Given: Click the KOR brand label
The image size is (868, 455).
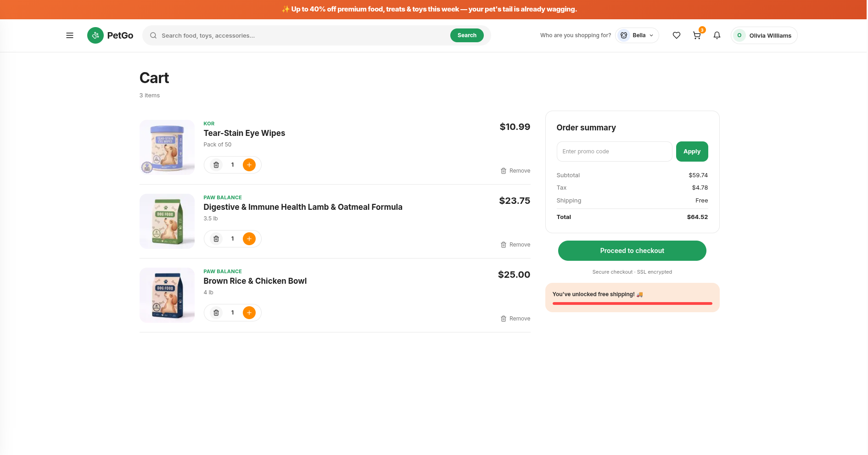Looking at the screenshot, I should 209,124.
